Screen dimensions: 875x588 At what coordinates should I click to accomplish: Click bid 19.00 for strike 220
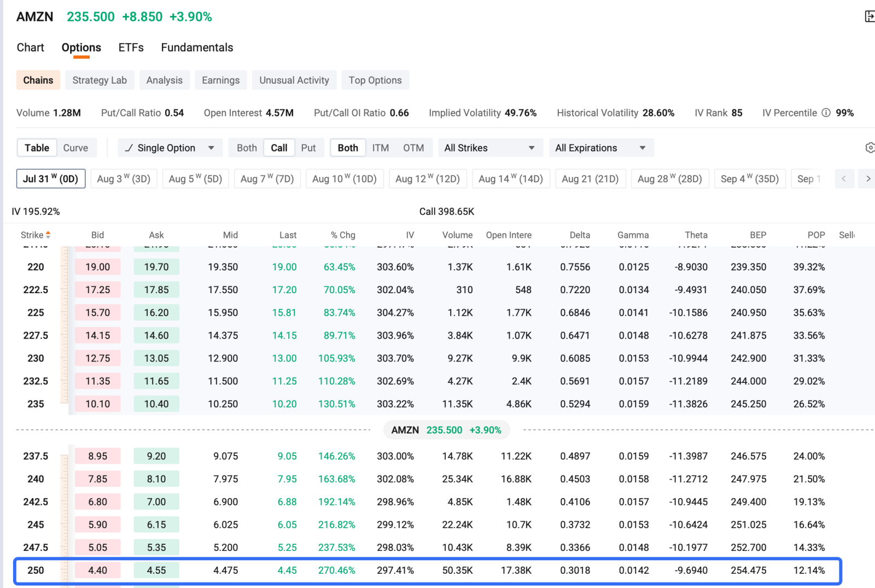coord(97,267)
